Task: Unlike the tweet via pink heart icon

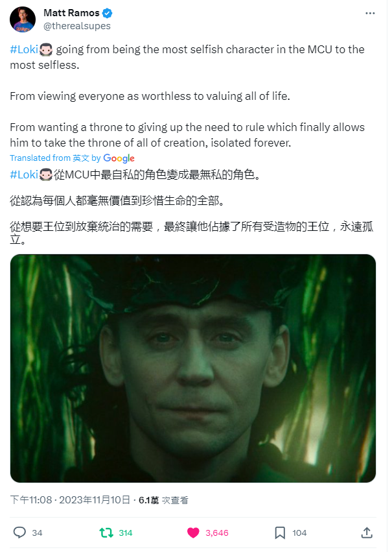Action: click(x=193, y=533)
